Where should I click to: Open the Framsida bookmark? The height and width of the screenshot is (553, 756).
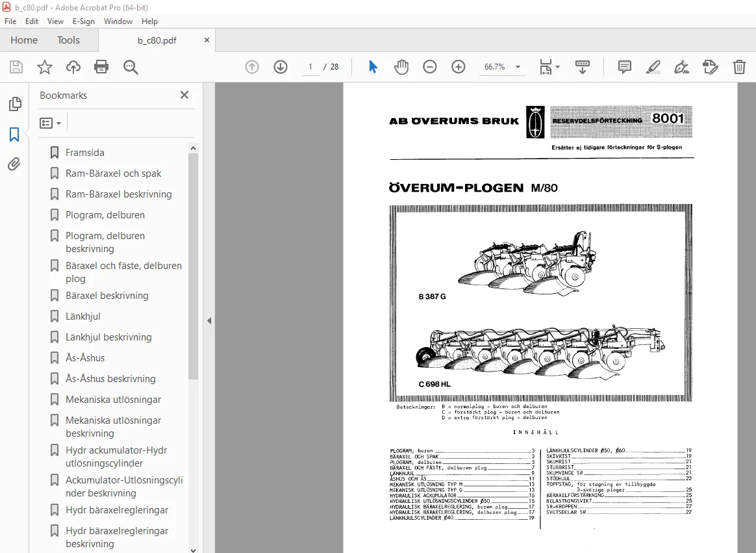85,153
